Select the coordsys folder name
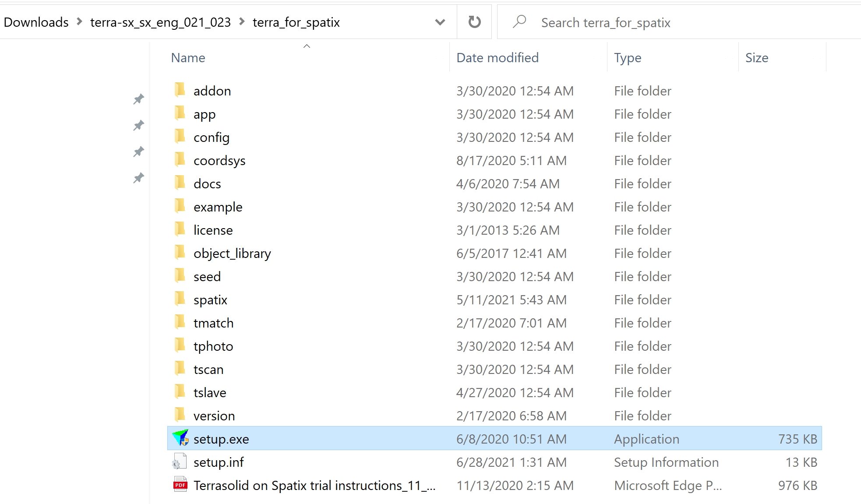This screenshot has height=504, width=861. pyautogui.click(x=219, y=161)
